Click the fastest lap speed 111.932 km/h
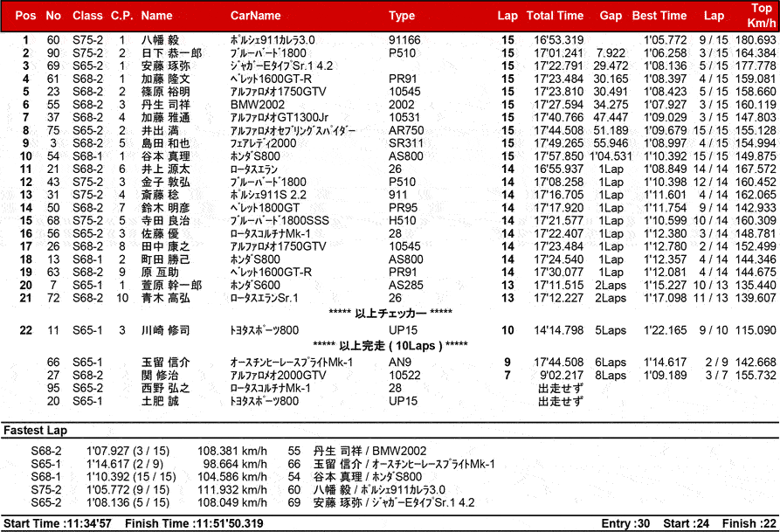 tap(232, 490)
